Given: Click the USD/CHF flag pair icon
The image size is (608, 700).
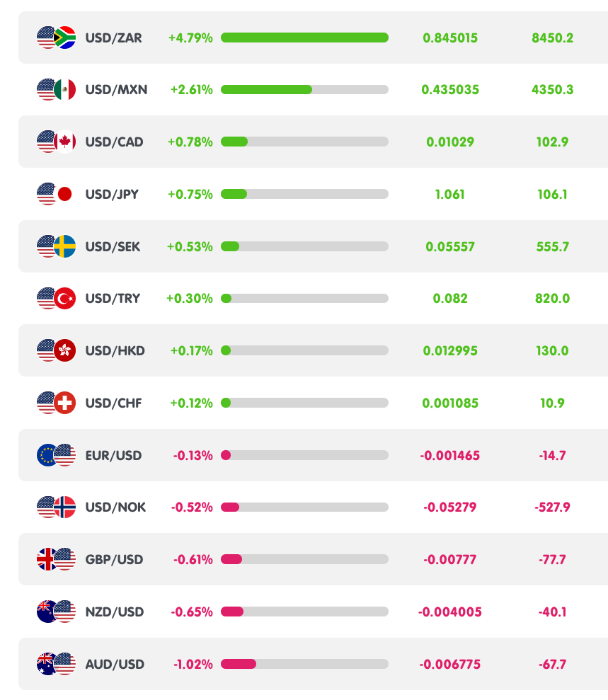Looking at the screenshot, I should tap(56, 403).
